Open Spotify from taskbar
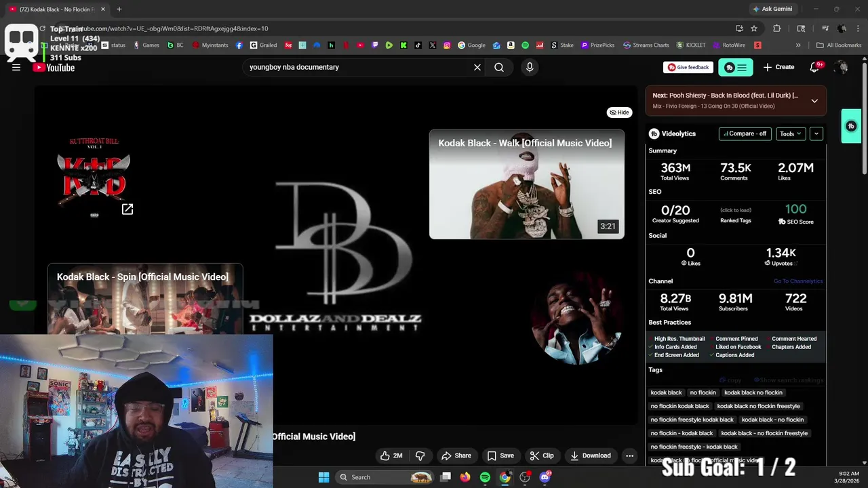Screen dimensions: 868x488 pyautogui.click(x=485, y=477)
